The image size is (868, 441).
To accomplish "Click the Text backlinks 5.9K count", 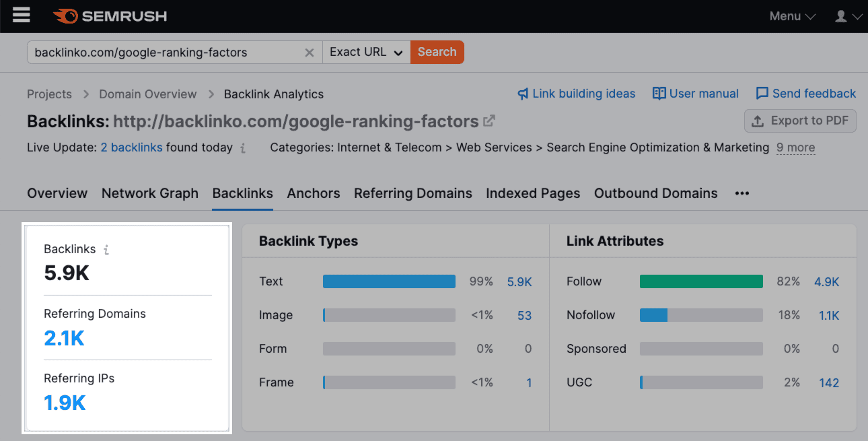I will pyautogui.click(x=519, y=282).
